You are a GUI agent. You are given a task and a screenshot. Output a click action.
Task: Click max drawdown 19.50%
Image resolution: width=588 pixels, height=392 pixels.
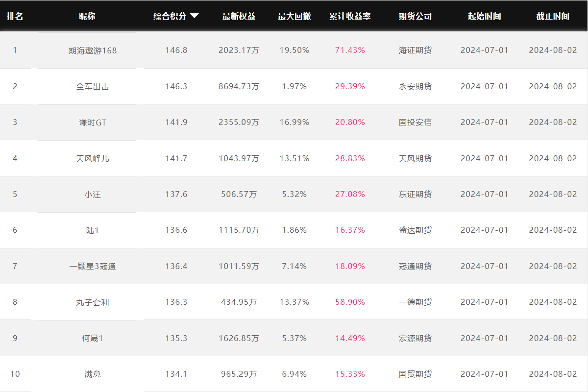point(294,50)
